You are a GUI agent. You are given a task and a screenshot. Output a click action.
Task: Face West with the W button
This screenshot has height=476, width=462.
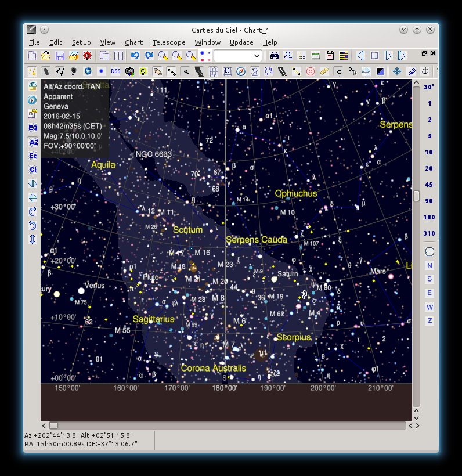429,307
